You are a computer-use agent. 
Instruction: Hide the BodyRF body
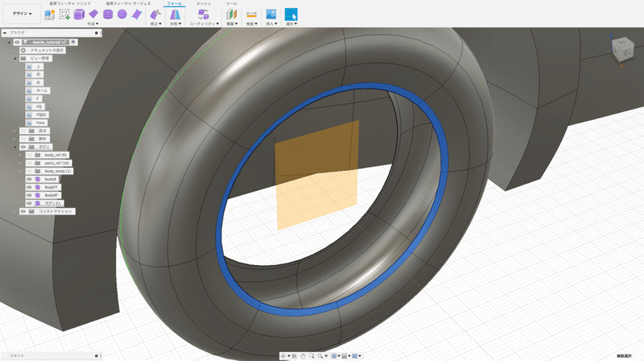[x=29, y=195]
